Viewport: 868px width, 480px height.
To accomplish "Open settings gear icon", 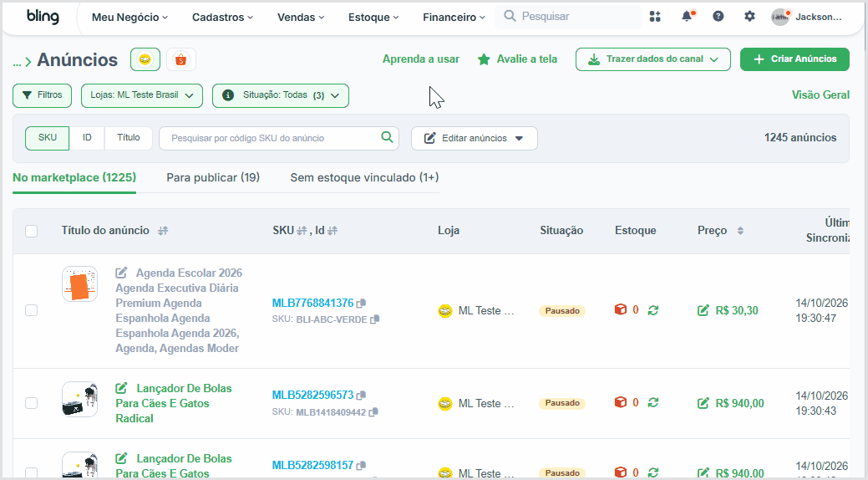I will click(749, 17).
